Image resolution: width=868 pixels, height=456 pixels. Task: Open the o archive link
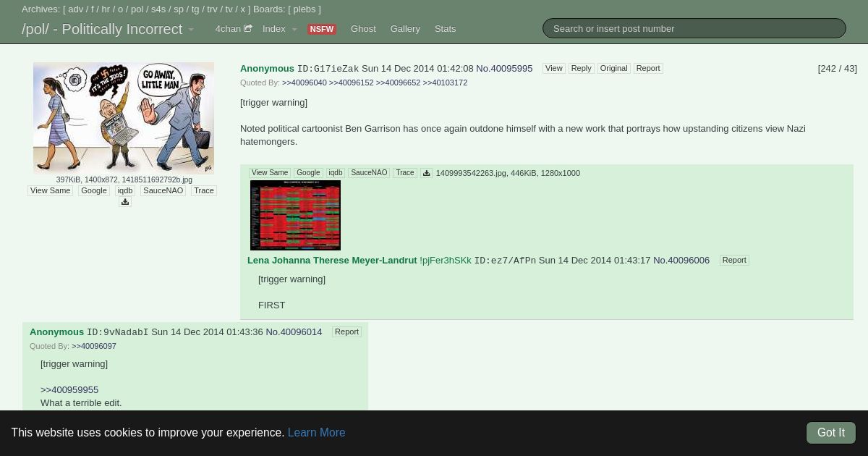tap(121, 9)
